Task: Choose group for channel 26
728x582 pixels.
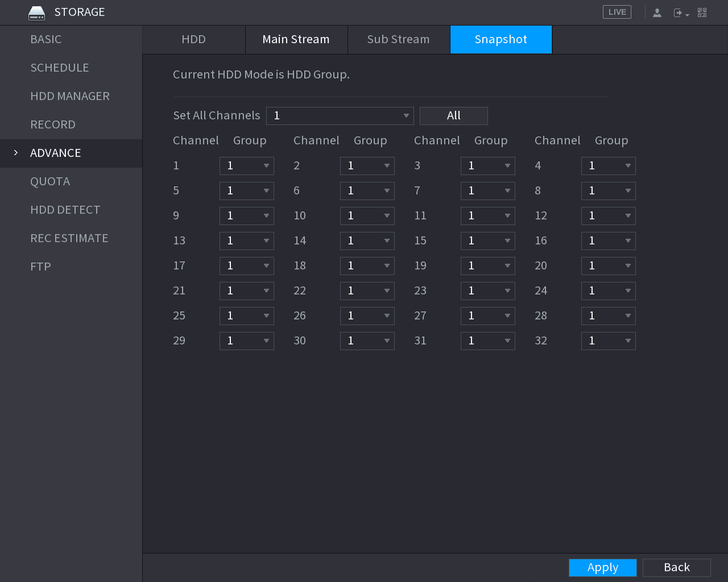Action: (367, 315)
